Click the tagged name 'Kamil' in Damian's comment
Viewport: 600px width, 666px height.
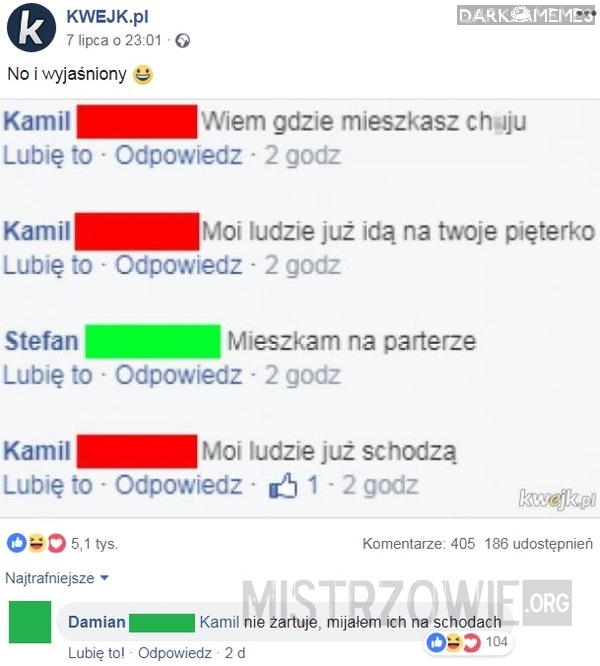(x=219, y=622)
